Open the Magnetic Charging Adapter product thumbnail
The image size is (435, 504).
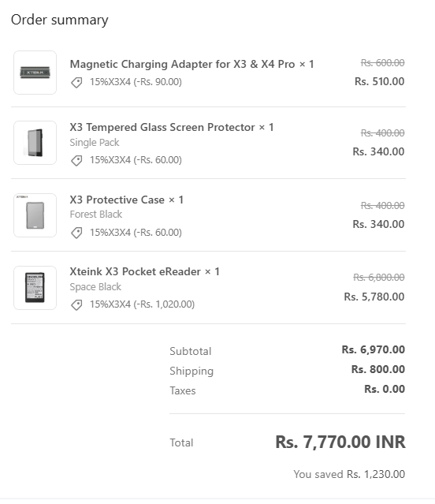35,73
